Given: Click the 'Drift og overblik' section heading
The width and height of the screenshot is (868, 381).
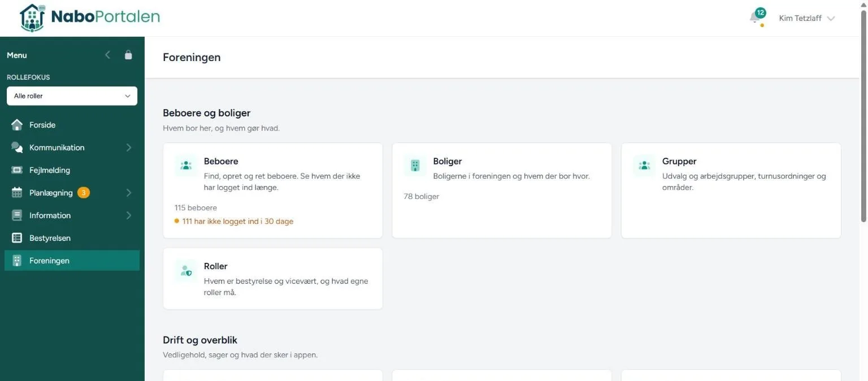Looking at the screenshot, I should coord(200,340).
